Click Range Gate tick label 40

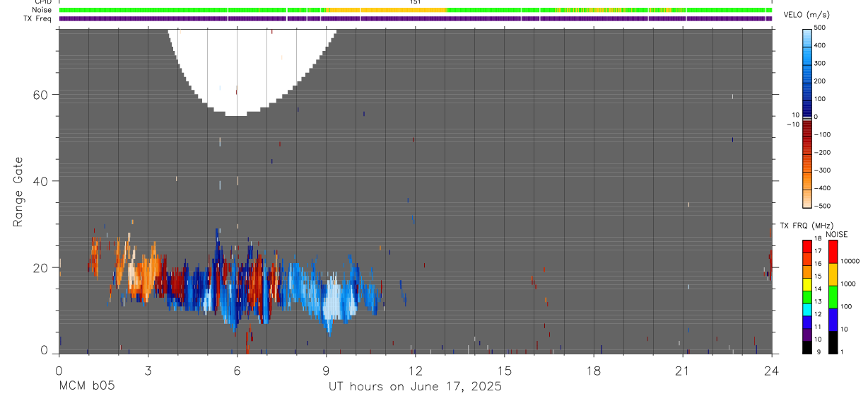pyautogui.click(x=40, y=181)
